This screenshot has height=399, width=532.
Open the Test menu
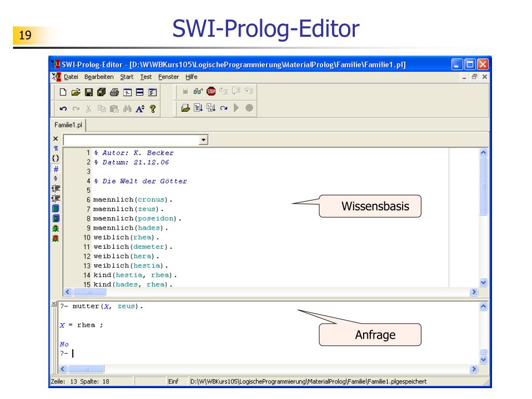(146, 77)
